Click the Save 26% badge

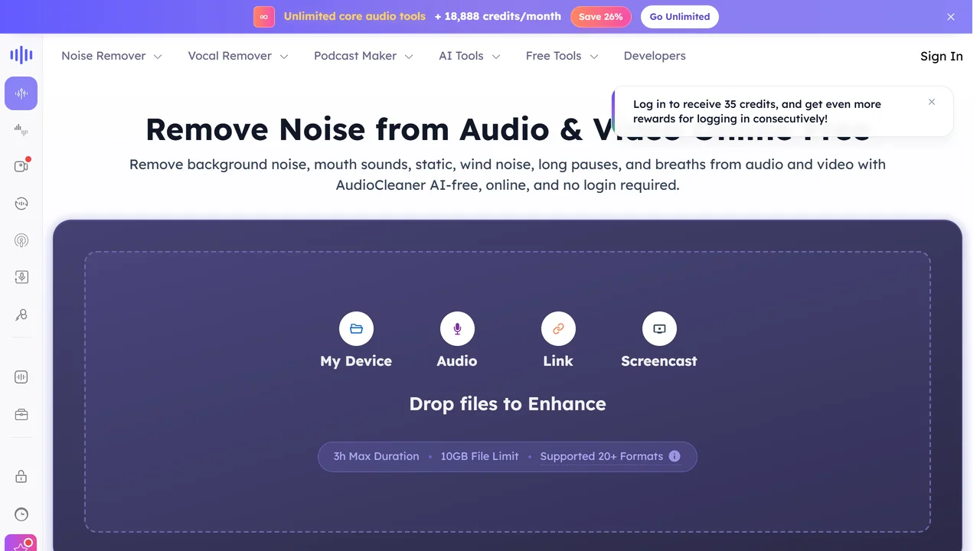tap(601, 17)
